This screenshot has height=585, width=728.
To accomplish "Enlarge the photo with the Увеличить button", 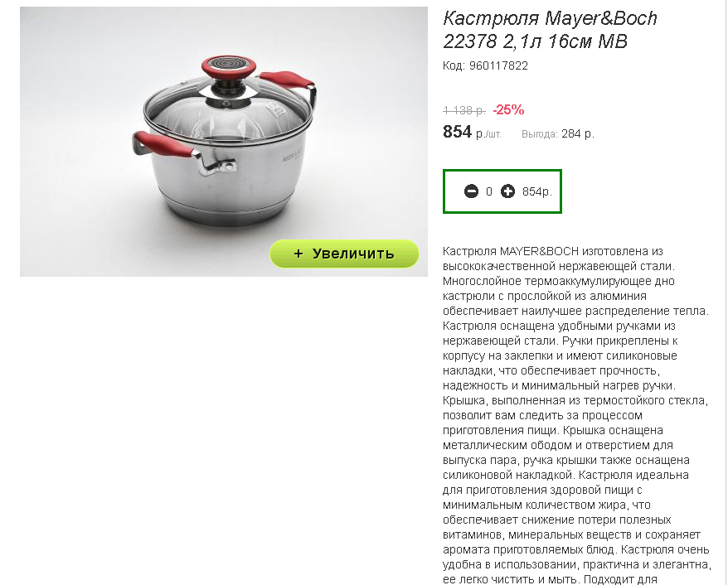I will [344, 254].
